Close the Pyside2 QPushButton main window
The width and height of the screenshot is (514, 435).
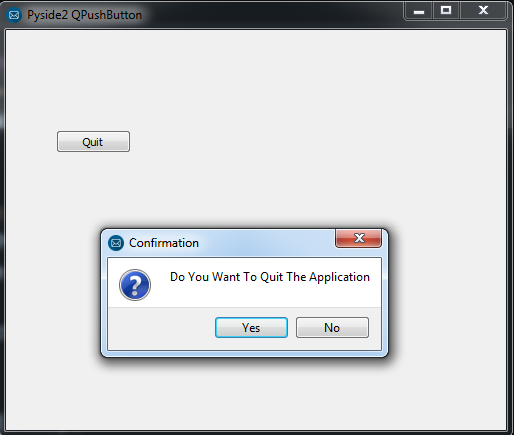point(483,11)
